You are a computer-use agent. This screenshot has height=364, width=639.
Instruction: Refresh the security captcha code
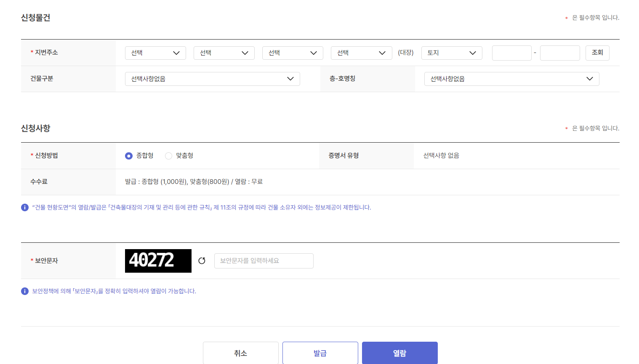[202, 260]
